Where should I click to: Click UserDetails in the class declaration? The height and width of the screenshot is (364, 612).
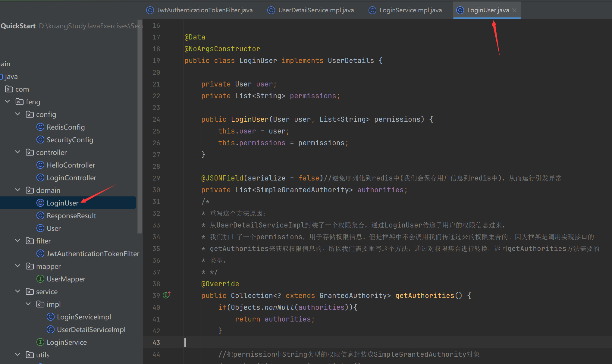[351, 61]
